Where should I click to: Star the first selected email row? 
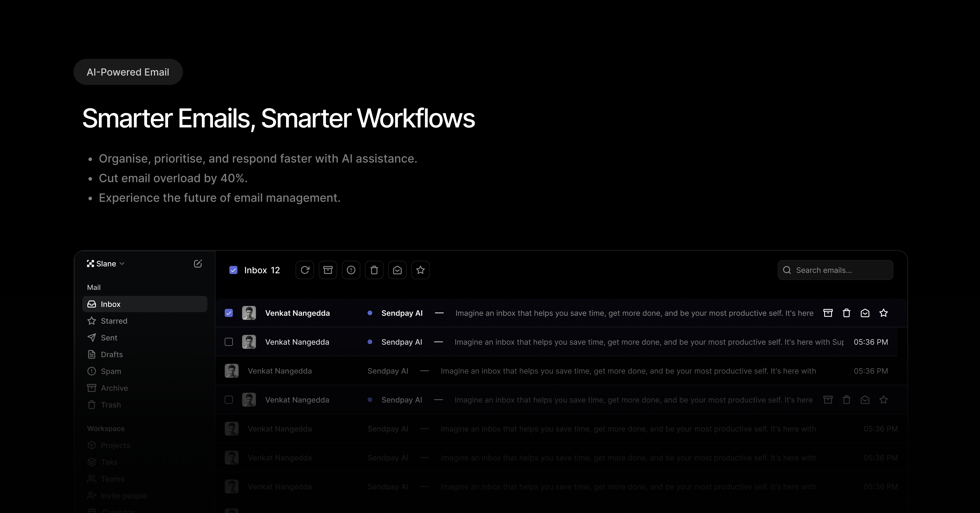click(883, 313)
